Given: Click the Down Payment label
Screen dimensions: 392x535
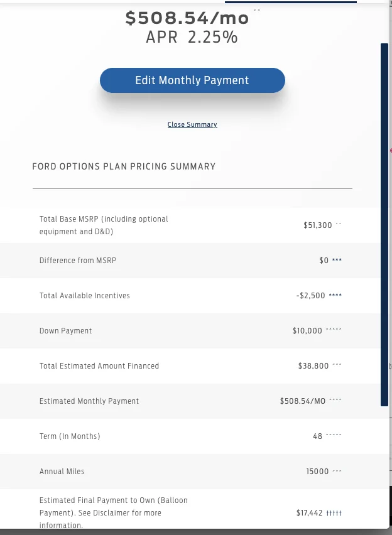Looking at the screenshot, I should (65, 331).
